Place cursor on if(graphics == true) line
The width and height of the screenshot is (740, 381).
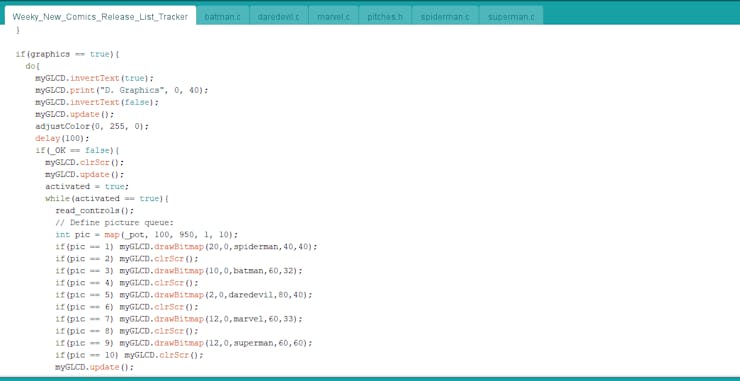pyautogui.click(x=67, y=54)
